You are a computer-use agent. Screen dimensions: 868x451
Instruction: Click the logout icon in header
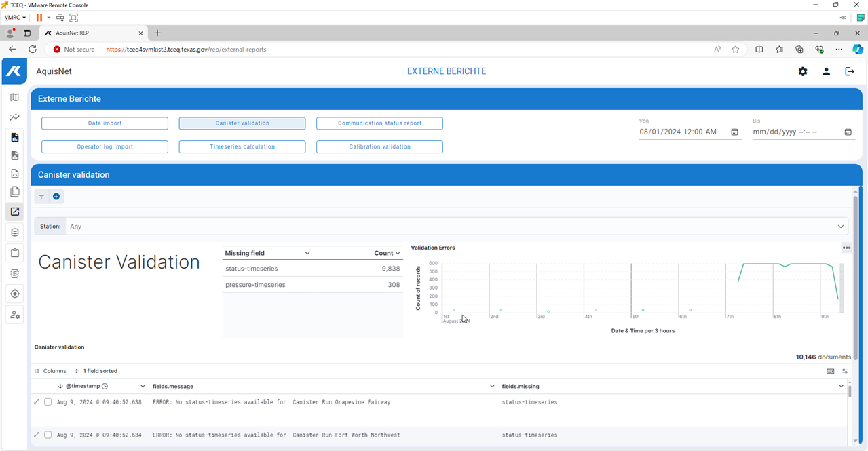point(849,71)
